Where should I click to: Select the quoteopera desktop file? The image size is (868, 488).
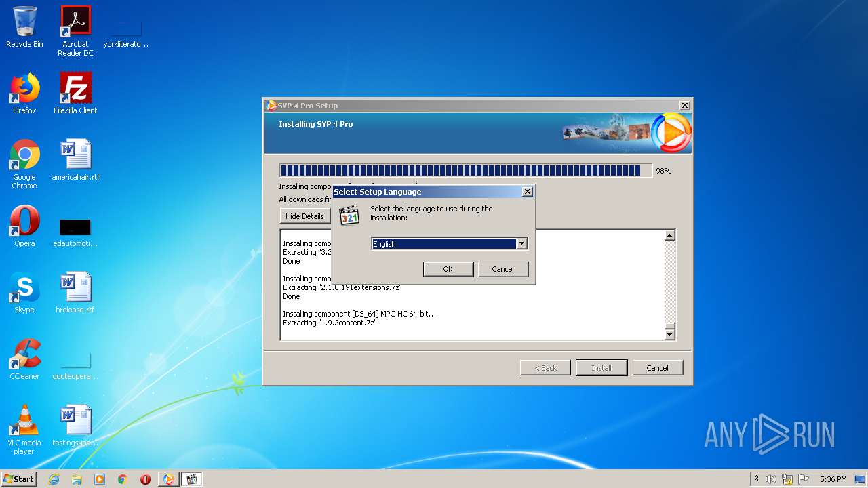point(75,365)
